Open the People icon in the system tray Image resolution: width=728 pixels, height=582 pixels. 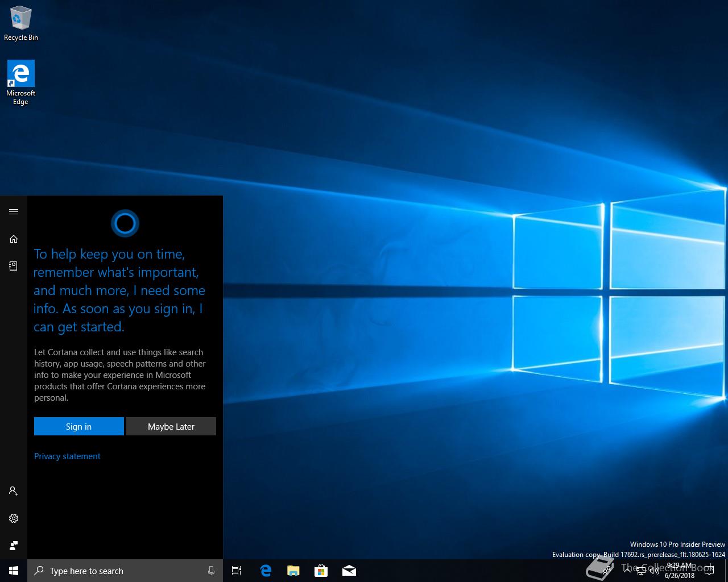[607, 571]
